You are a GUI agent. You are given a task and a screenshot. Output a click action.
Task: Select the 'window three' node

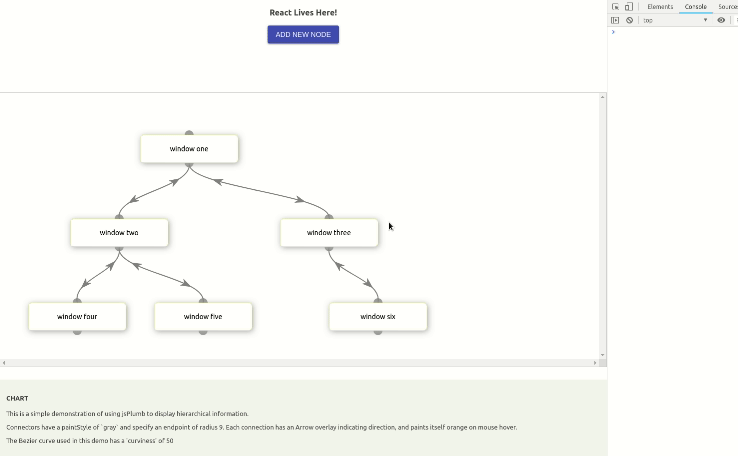click(329, 233)
